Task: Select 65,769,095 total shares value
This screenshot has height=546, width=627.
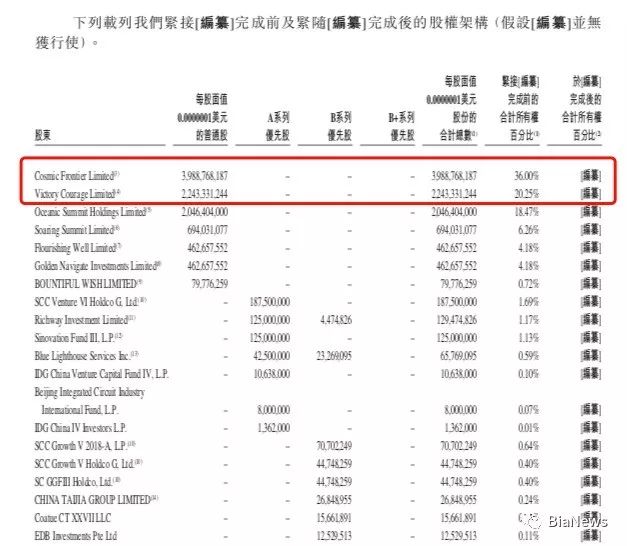Action: [x=458, y=356]
